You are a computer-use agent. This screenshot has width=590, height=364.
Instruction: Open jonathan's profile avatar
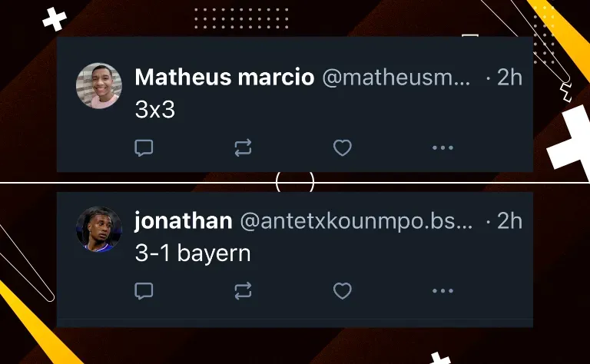[99, 229]
